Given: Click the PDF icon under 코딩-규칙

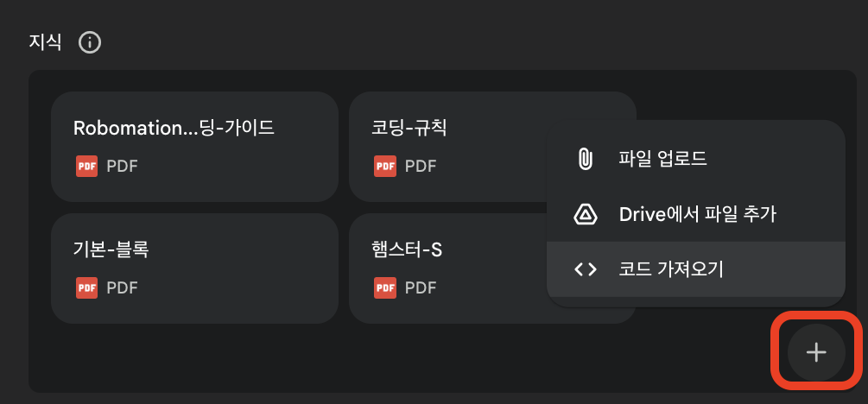Looking at the screenshot, I should point(384,166).
